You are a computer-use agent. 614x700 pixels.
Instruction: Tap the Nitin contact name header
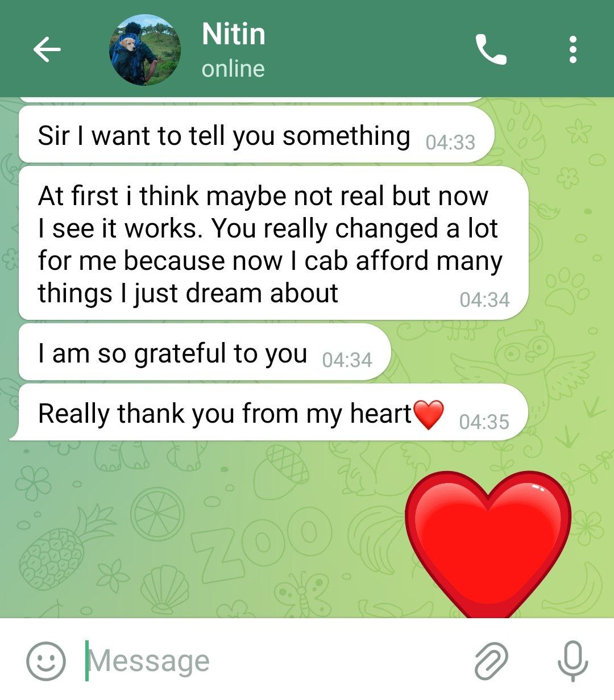point(234,34)
